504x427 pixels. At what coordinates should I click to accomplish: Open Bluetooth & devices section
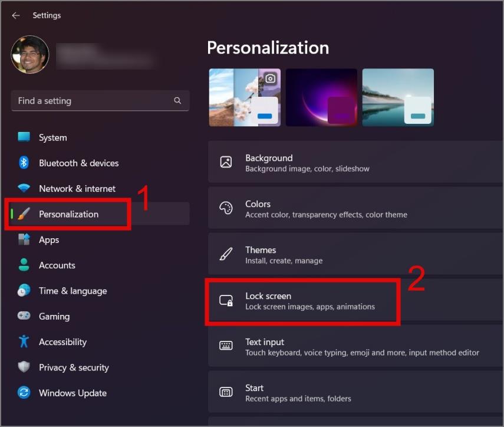pyautogui.click(x=79, y=163)
